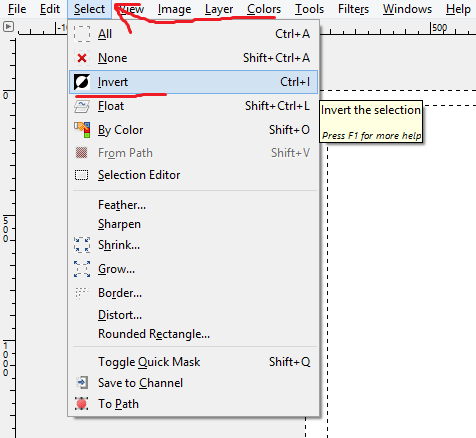476x438 pixels.
Task: Choose Invert to invert the selection
Action: [x=193, y=82]
